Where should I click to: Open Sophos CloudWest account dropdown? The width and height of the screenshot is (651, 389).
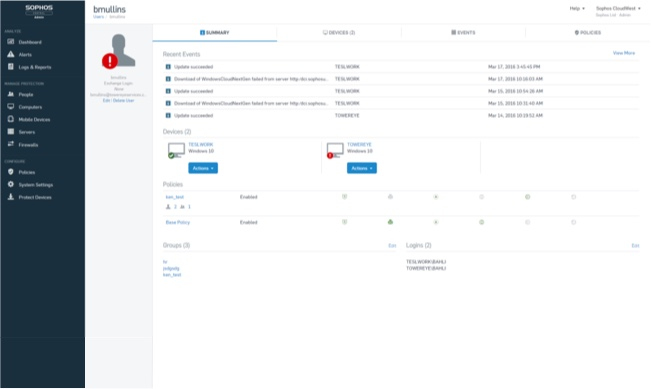tap(618, 8)
